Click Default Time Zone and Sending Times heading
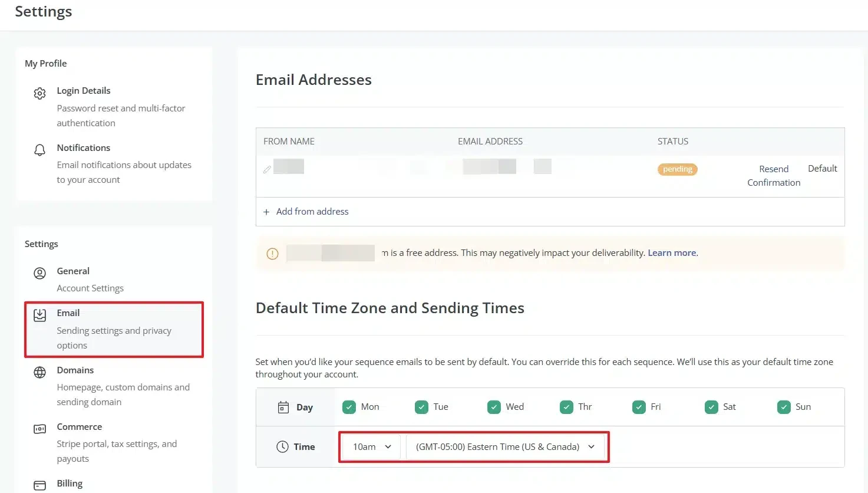This screenshot has height=493, width=868. coord(390,308)
